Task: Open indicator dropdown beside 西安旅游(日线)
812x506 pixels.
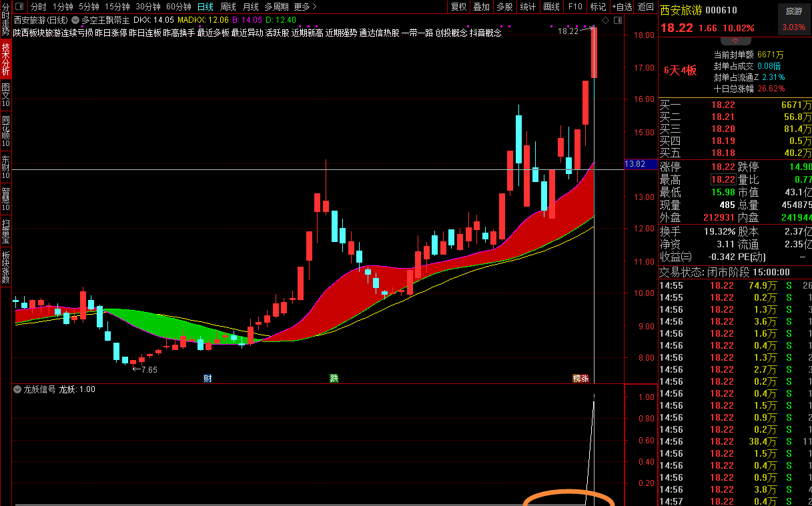Action: pyautogui.click(x=74, y=20)
